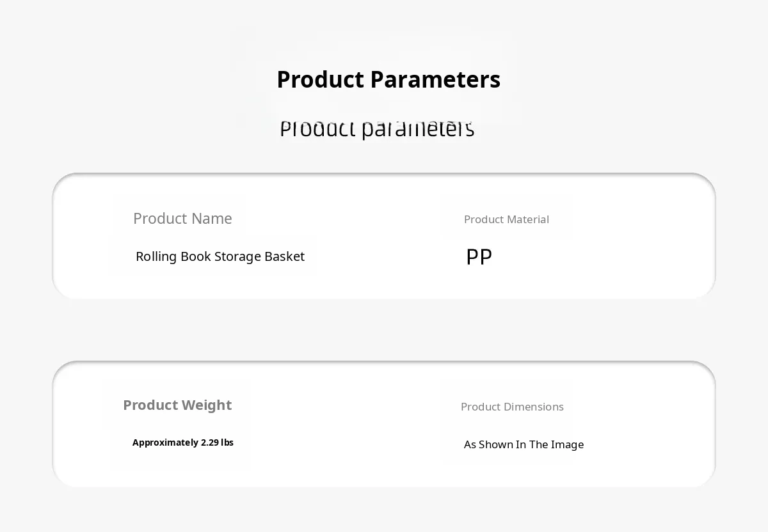
Task: Click the Product Parameters bold heading
Action: pyautogui.click(x=388, y=80)
